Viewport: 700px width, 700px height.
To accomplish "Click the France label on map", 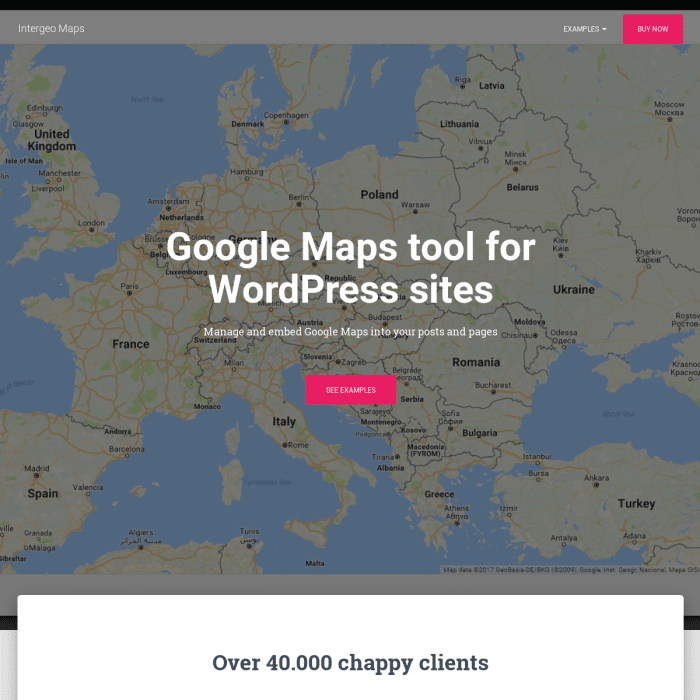I will point(131,344).
